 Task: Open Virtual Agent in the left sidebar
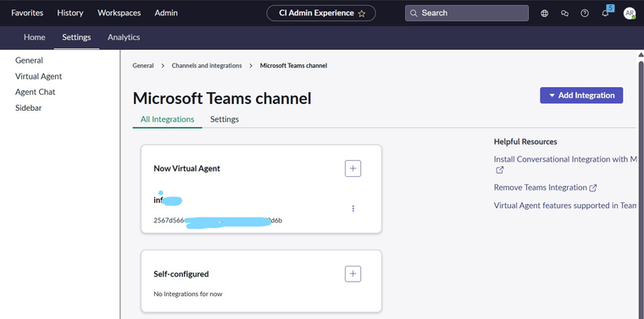coord(39,76)
